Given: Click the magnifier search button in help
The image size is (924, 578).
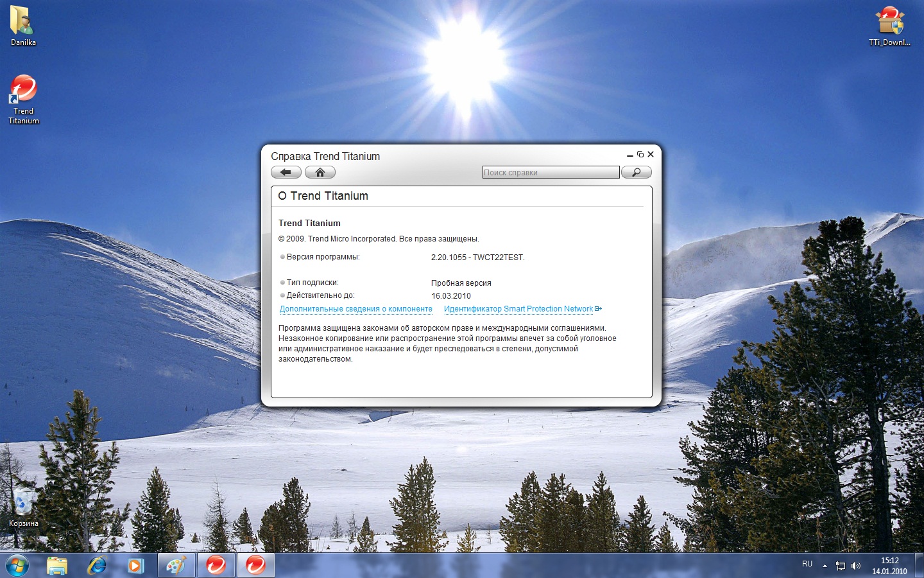Looking at the screenshot, I should [637, 172].
